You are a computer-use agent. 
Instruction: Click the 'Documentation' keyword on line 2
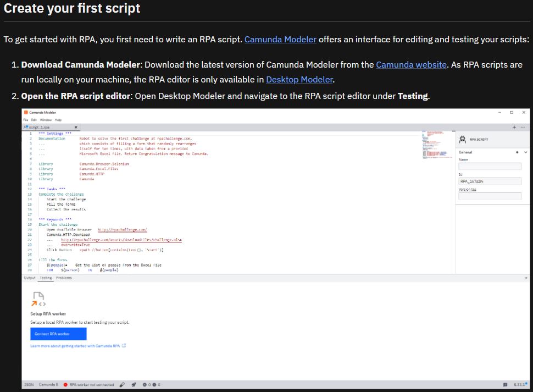[x=52, y=139]
